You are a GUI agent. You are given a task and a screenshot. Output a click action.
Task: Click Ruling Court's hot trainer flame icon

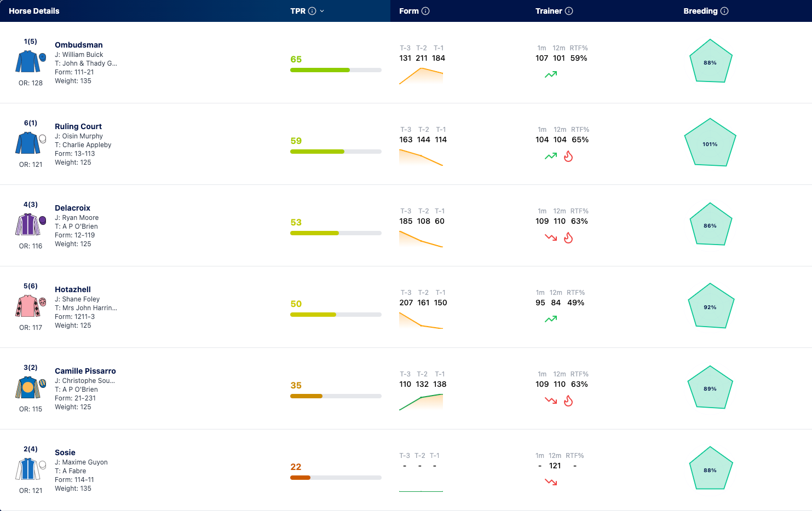coord(568,156)
